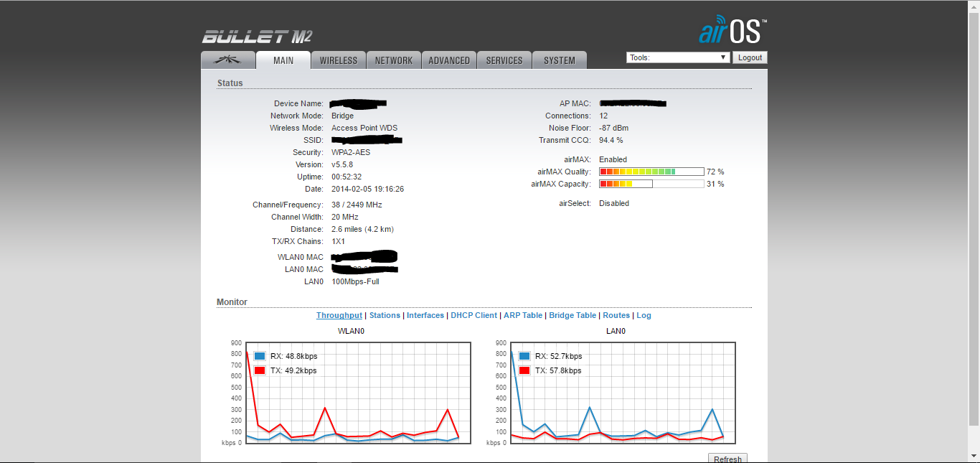The height and width of the screenshot is (463, 980).
Task: Click the Logout button
Action: tap(750, 57)
